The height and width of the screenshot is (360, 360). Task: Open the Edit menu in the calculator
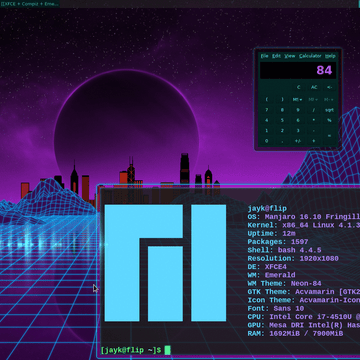(x=276, y=56)
